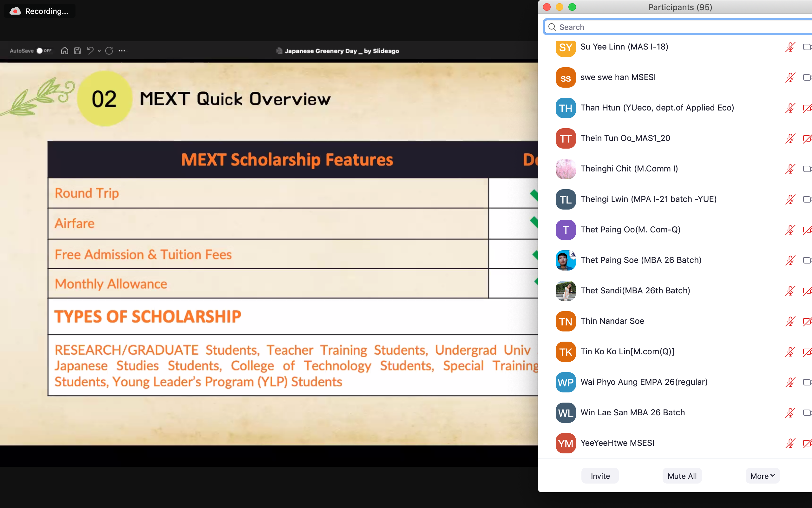Image resolution: width=812 pixels, height=508 pixels.
Task: Click muted mic icon for Thin Nandar Soe
Action: tap(790, 321)
